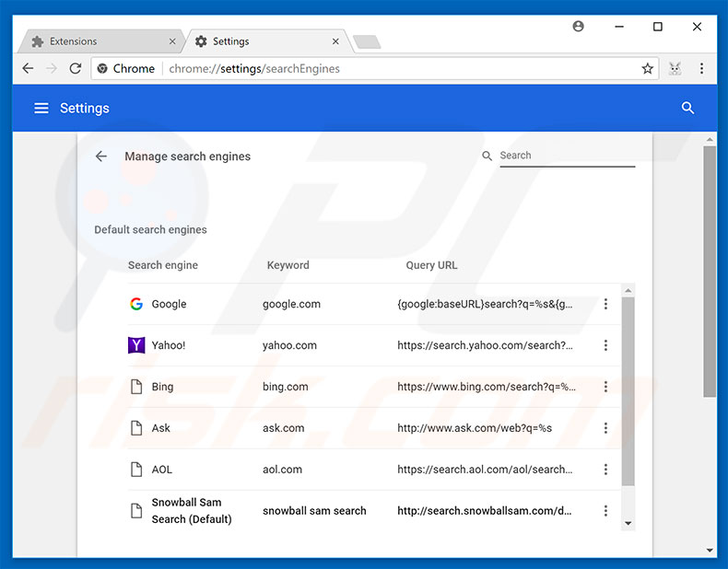Click the search.snowballsam.com query URL
The image size is (728, 569).
(x=484, y=511)
